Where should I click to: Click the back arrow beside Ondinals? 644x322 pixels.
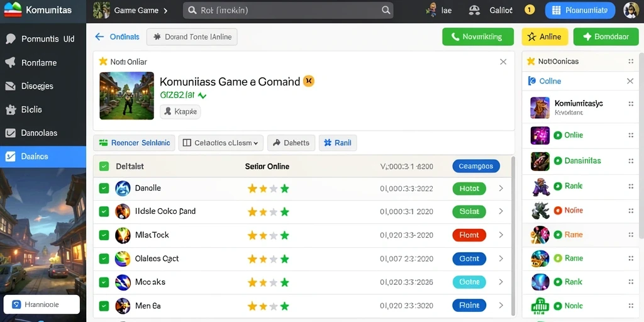tap(99, 36)
